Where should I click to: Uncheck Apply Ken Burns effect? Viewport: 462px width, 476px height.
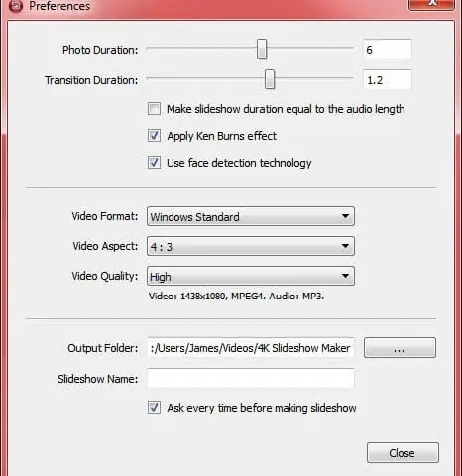154,136
